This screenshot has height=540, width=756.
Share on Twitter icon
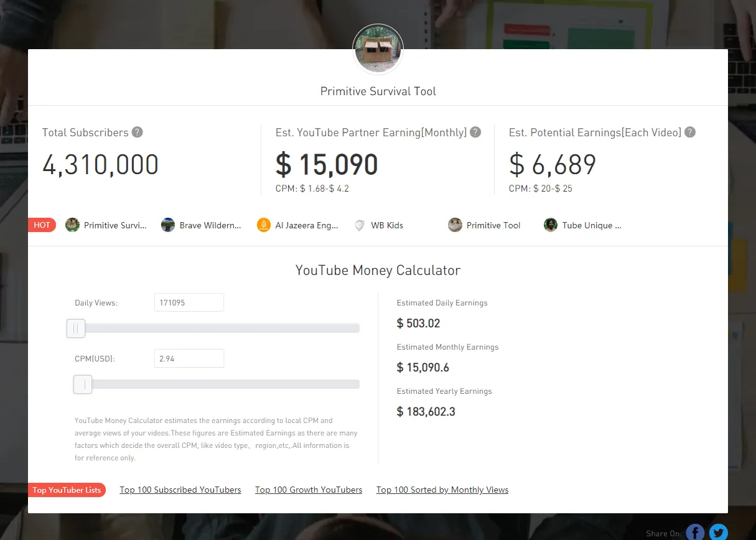pyautogui.click(x=718, y=533)
